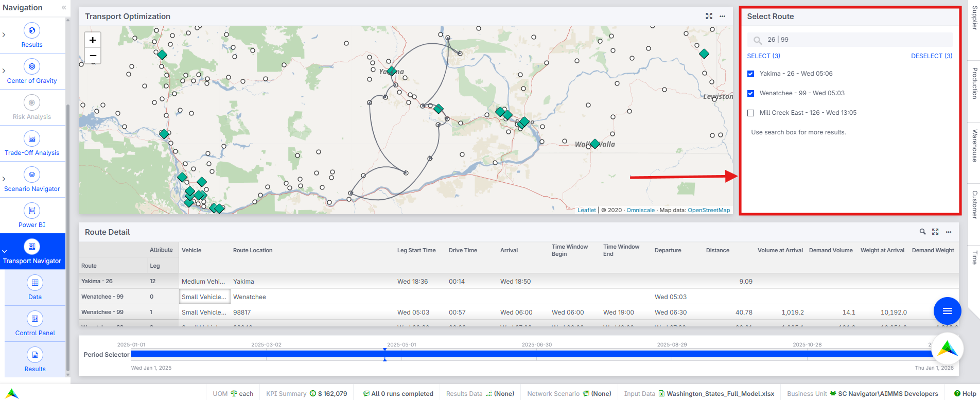
Task: Click Small Vehicle cell for leg 0
Action: (204, 297)
